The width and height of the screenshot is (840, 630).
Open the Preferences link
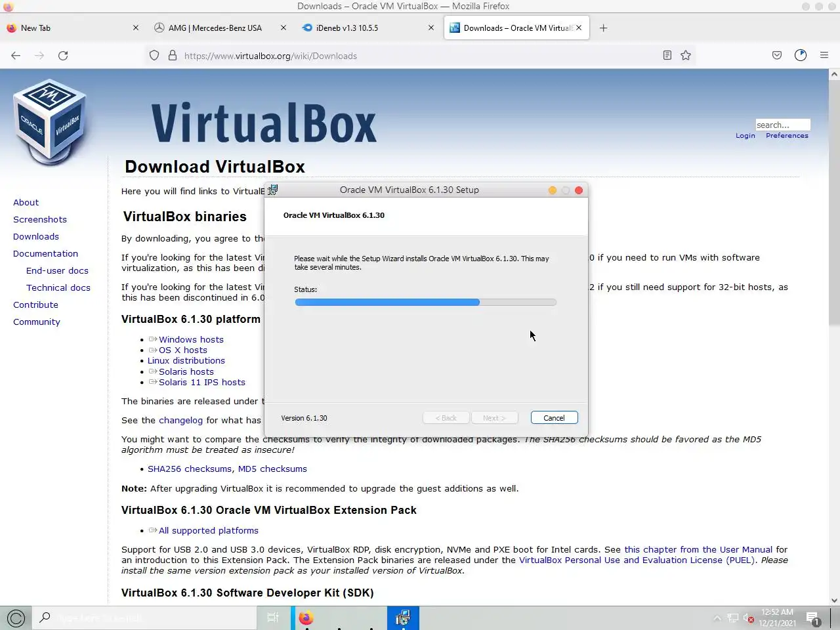click(787, 136)
